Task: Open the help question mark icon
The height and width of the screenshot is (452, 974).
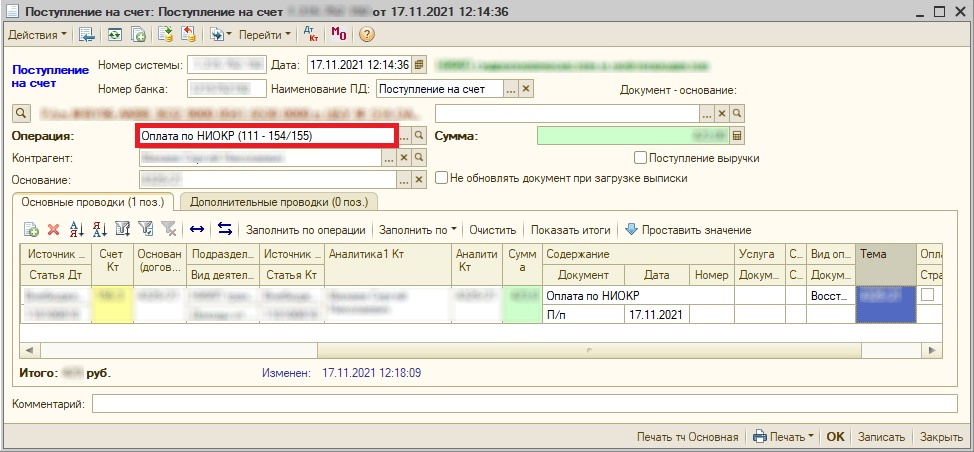Action: tap(366, 34)
